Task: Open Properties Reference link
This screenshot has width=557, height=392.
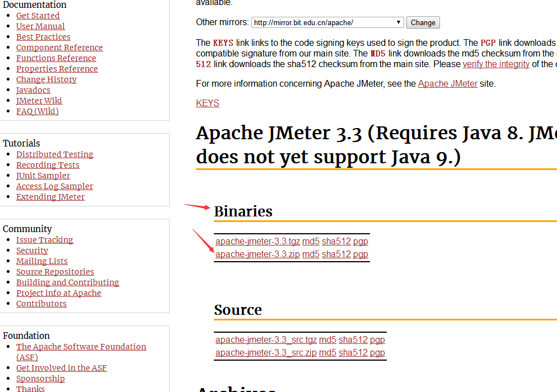Action: point(57,69)
